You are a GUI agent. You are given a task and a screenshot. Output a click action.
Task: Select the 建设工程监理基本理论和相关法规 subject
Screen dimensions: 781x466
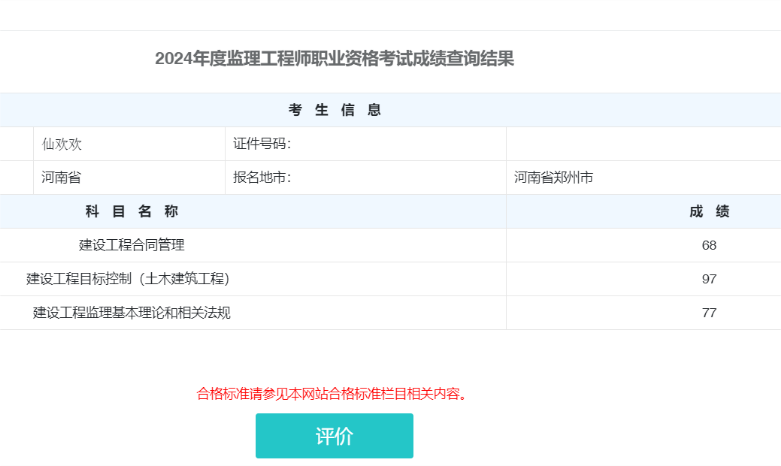[x=131, y=313]
